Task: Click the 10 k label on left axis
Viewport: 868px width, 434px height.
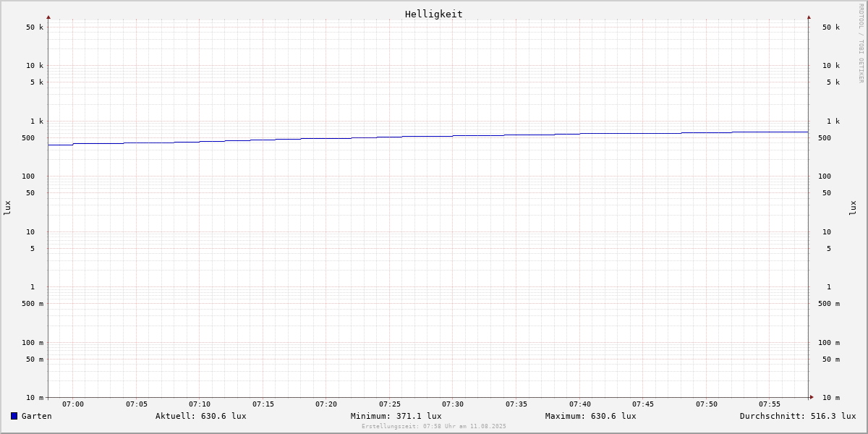Action: [x=35, y=66]
